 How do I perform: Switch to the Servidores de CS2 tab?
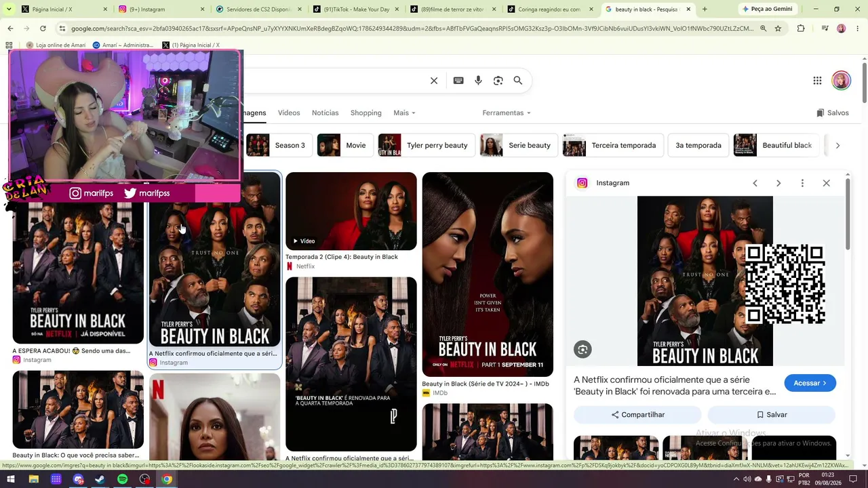[x=258, y=9]
